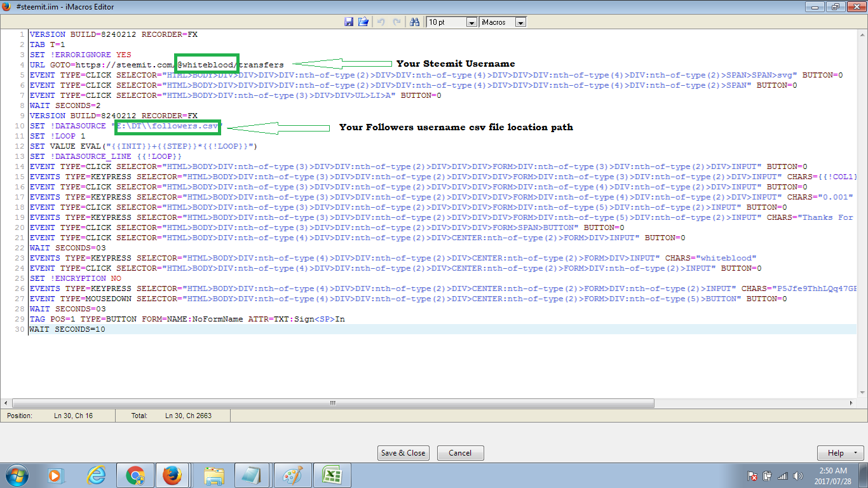Click the CHARS={{!COL1}} text on line 15

pyautogui.click(x=822, y=177)
